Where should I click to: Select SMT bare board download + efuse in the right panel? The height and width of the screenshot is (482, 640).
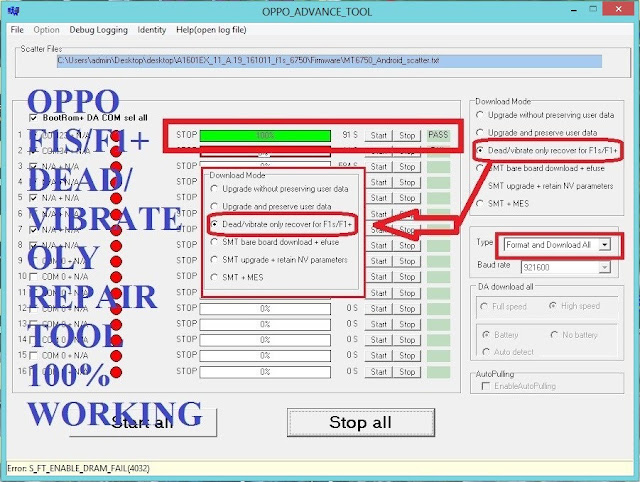click(x=480, y=168)
